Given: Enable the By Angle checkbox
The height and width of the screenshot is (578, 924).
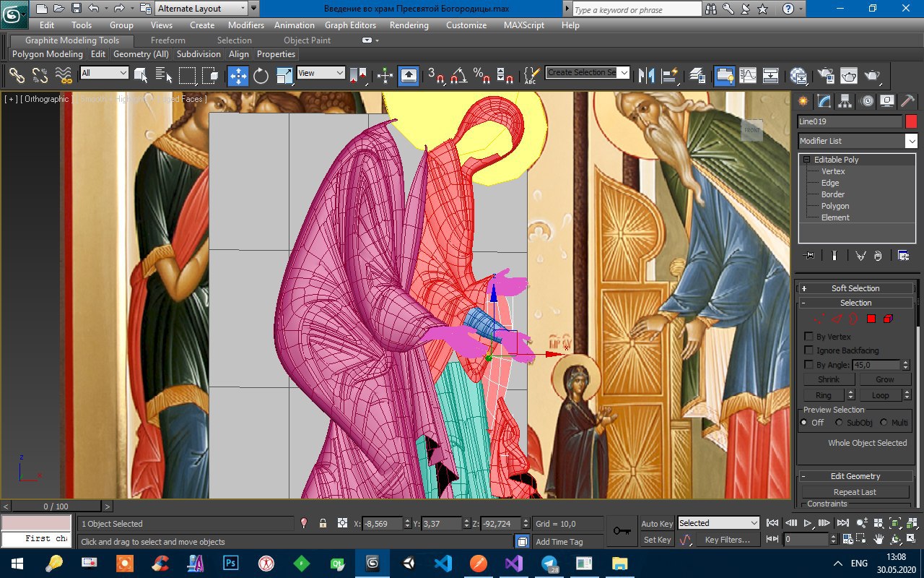Looking at the screenshot, I should tap(808, 365).
